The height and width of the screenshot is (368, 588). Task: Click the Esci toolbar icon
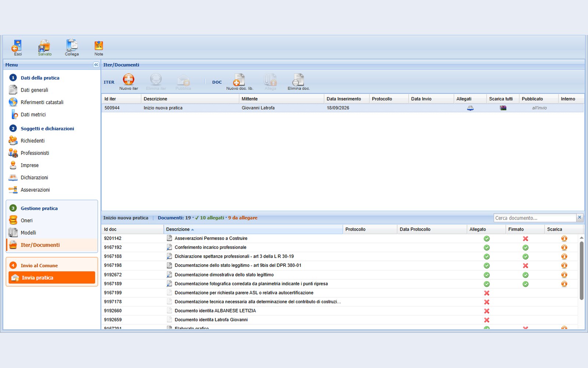(17, 46)
